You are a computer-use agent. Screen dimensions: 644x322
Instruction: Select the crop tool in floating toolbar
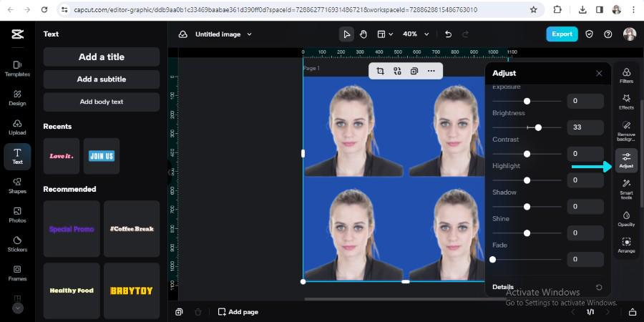(381, 71)
